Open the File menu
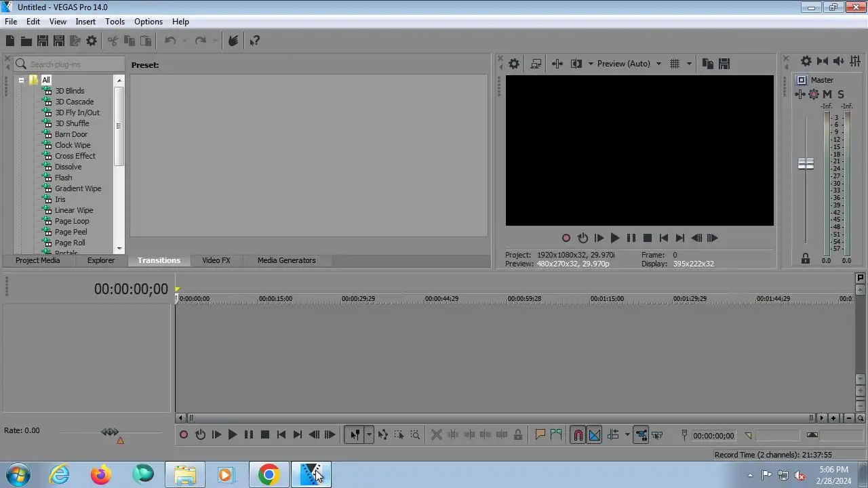Screen dimensions: 868x488 click(11, 22)
